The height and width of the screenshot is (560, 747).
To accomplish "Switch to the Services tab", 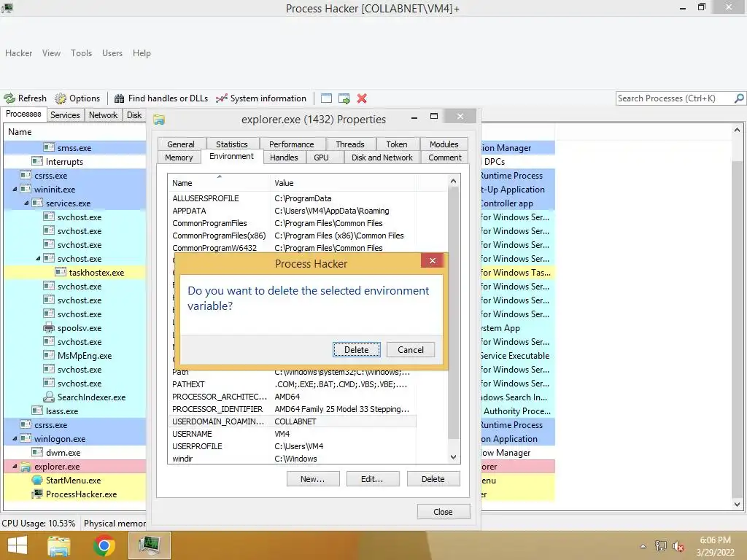I will 65,114.
